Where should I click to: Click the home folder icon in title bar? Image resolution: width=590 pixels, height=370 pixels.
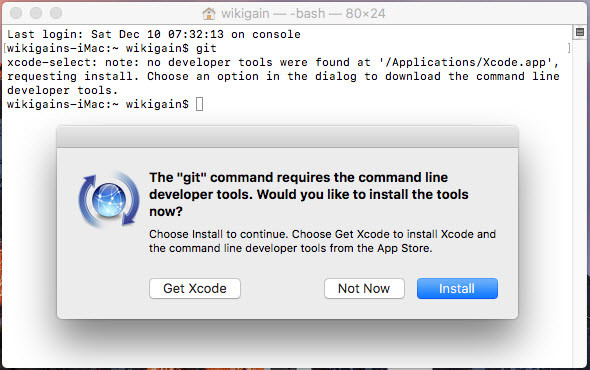209,14
